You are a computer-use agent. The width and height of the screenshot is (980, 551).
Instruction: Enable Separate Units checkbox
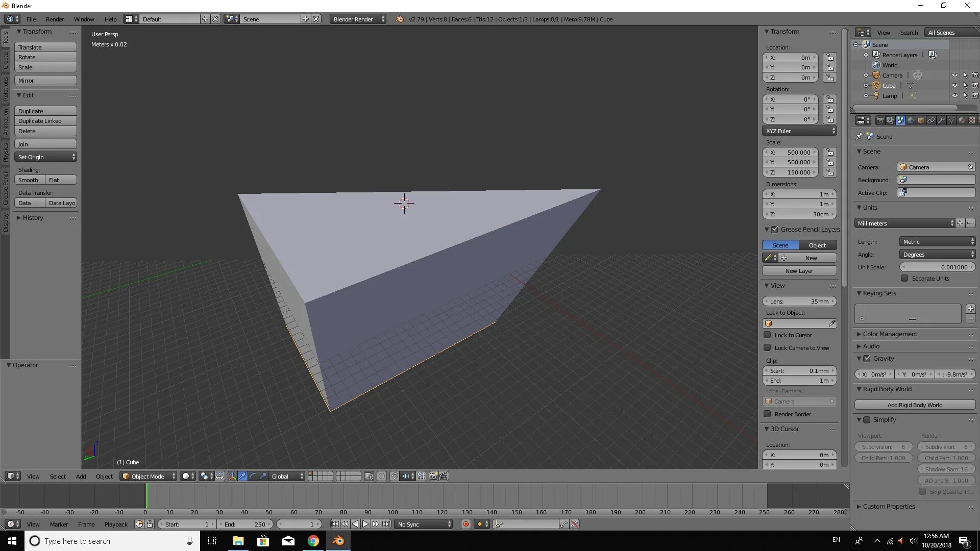click(x=904, y=279)
